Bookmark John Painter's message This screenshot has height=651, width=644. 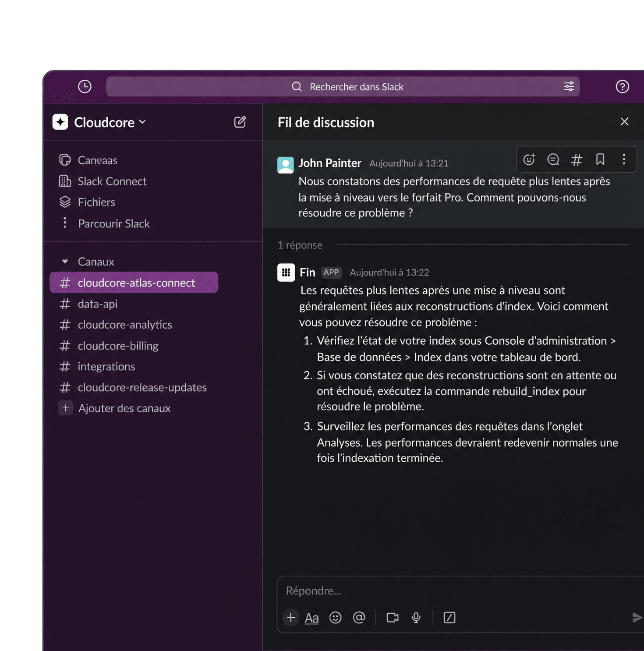pos(600,159)
